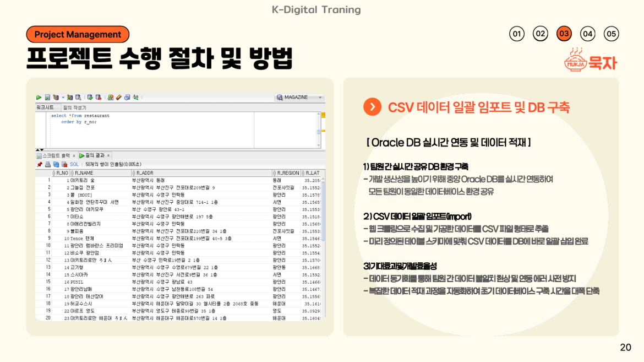Click the Aa change-case icon

tap(135, 98)
